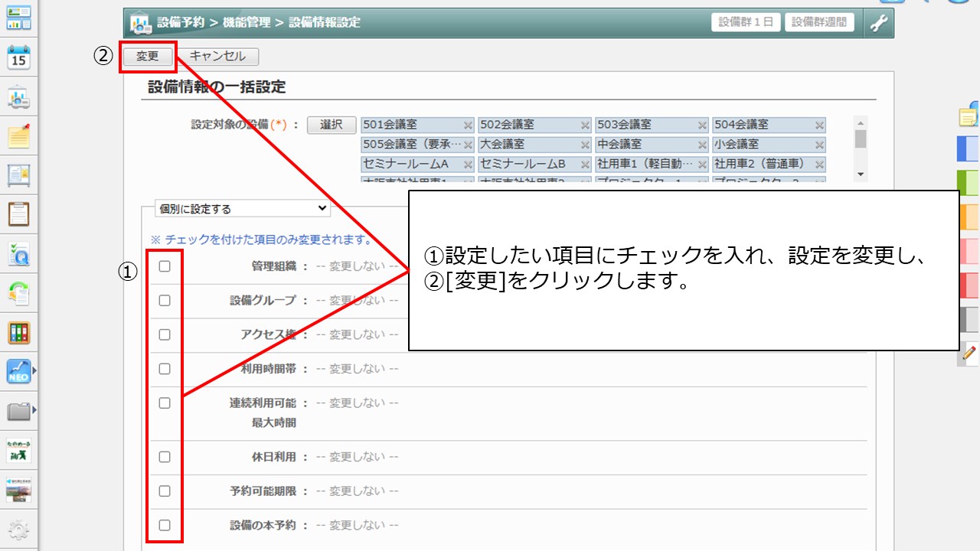980x551 pixels.
Task: Open the gray folder icon in sidebar
Action: pyautogui.click(x=18, y=412)
